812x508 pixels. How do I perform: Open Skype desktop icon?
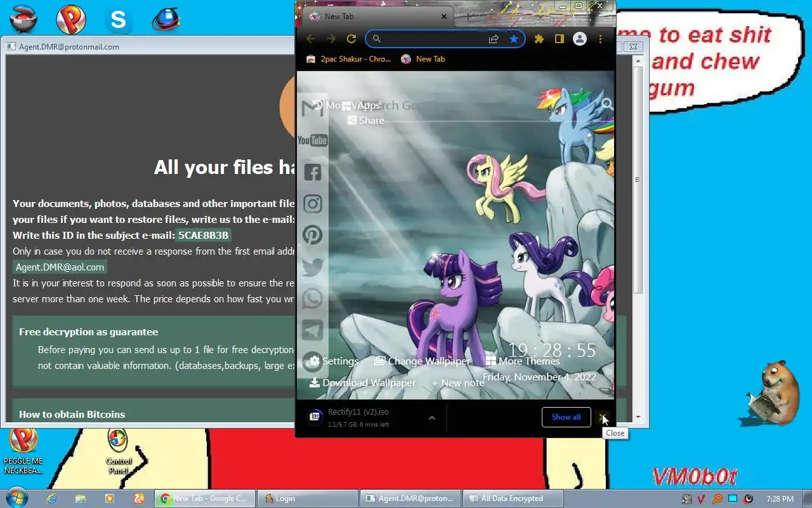[119, 20]
